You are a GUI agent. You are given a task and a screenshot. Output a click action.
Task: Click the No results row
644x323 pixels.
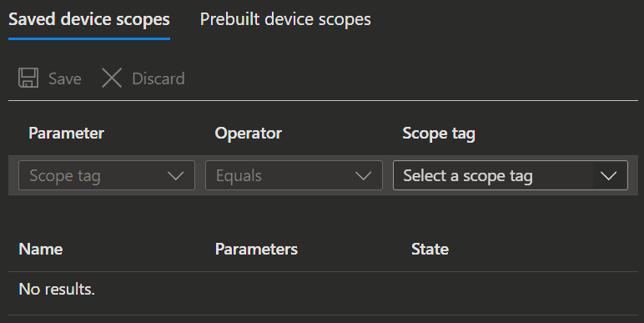click(x=323, y=290)
